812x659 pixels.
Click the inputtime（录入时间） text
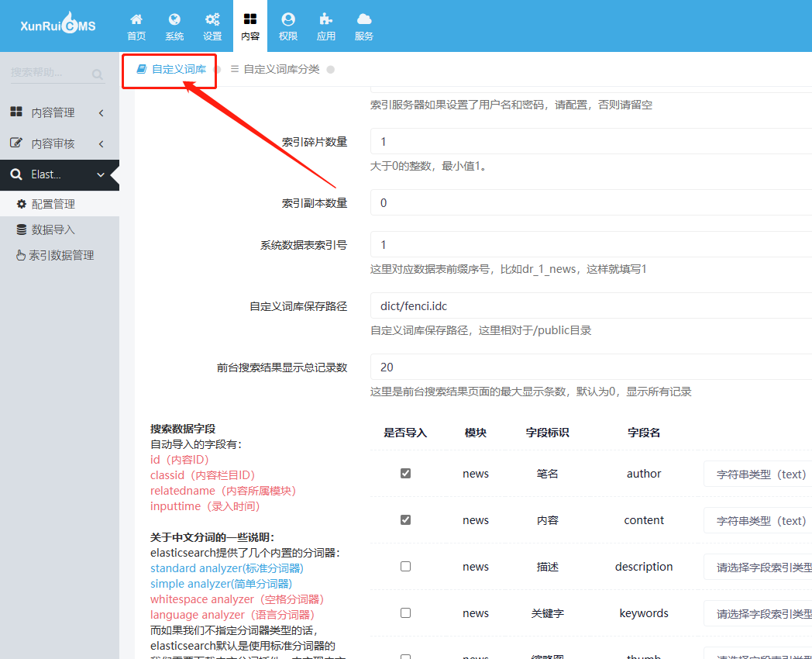pyautogui.click(x=205, y=506)
